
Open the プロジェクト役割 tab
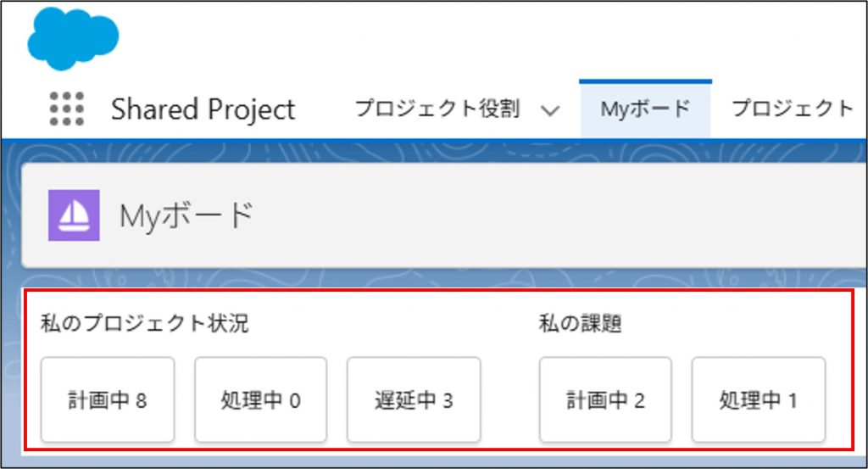437,109
